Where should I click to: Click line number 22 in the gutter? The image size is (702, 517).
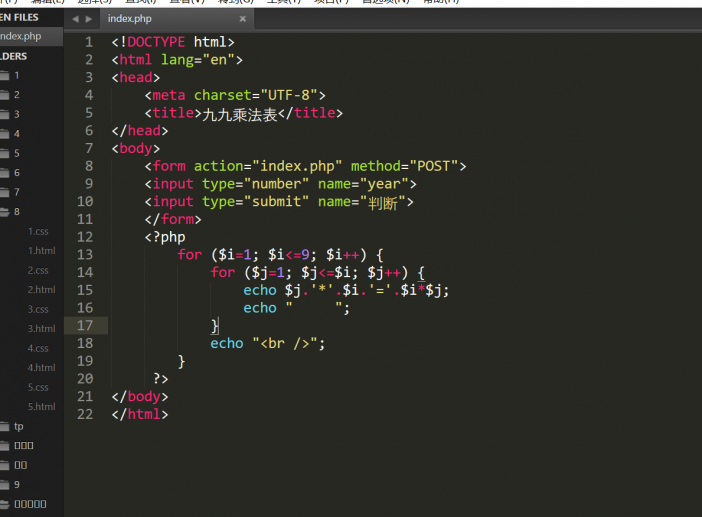[85, 414]
